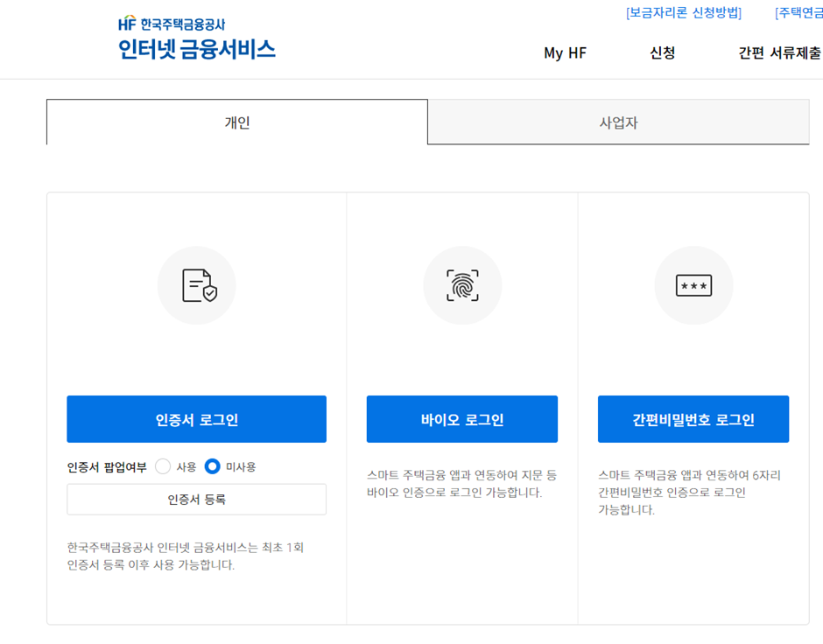Open the My HF menu
The height and width of the screenshot is (644, 823).
[x=565, y=54]
